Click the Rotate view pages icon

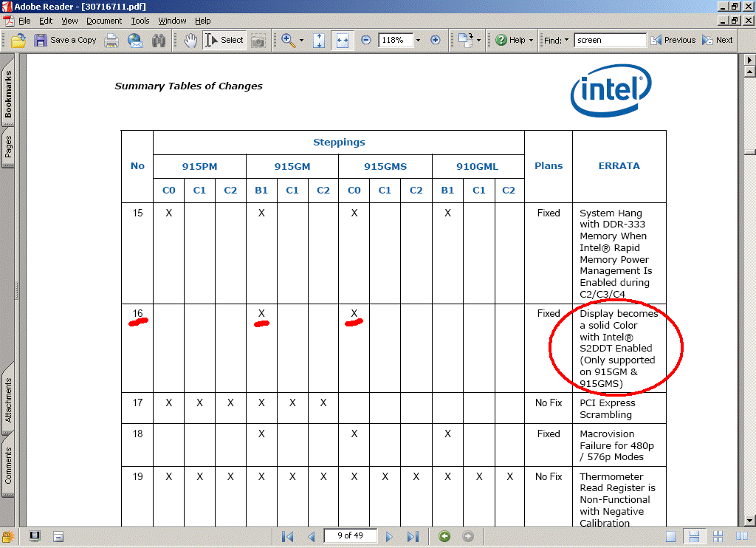tap(465, 40)
